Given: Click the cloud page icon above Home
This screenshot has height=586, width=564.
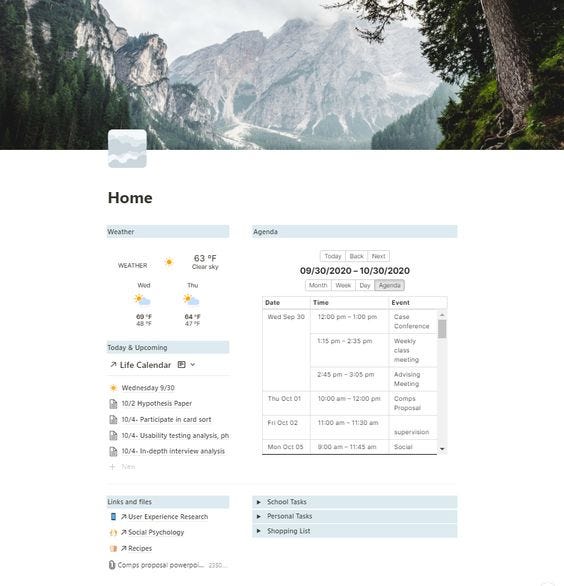Looking at the screenshot, I should click(x=127, y=149).
